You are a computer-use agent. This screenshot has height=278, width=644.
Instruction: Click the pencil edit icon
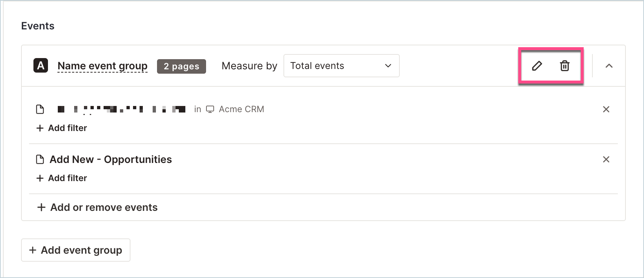click(x=537, y=66)
